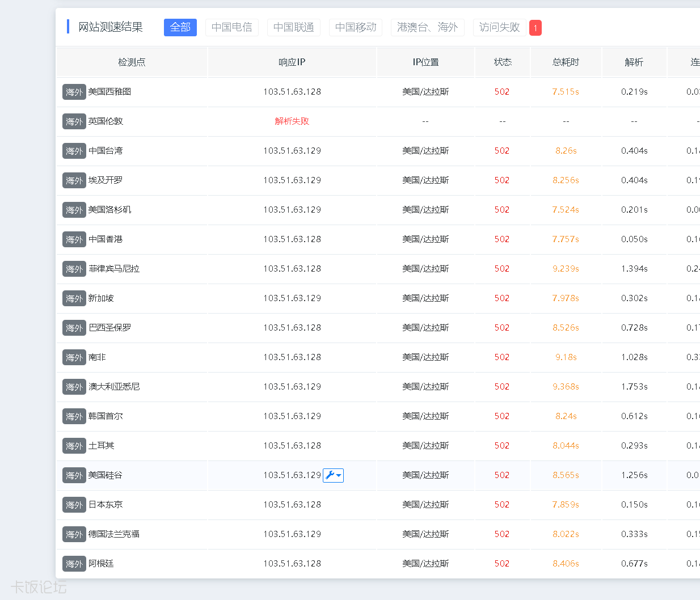Sort by the 总耗时 column header

tap(566, 62)
